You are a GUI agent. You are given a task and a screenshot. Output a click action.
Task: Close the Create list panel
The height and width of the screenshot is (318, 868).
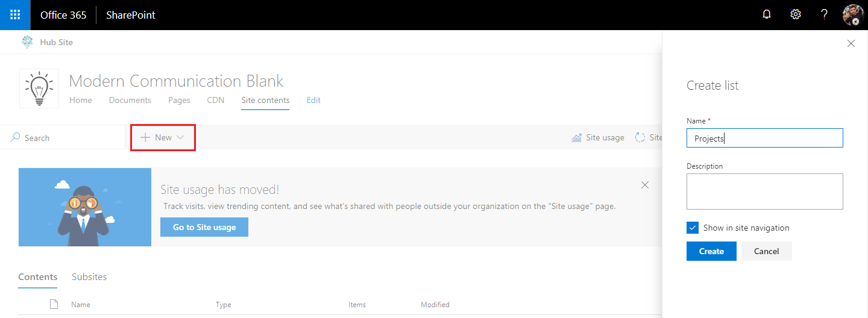pyautogui.click(x=851, y=43)
